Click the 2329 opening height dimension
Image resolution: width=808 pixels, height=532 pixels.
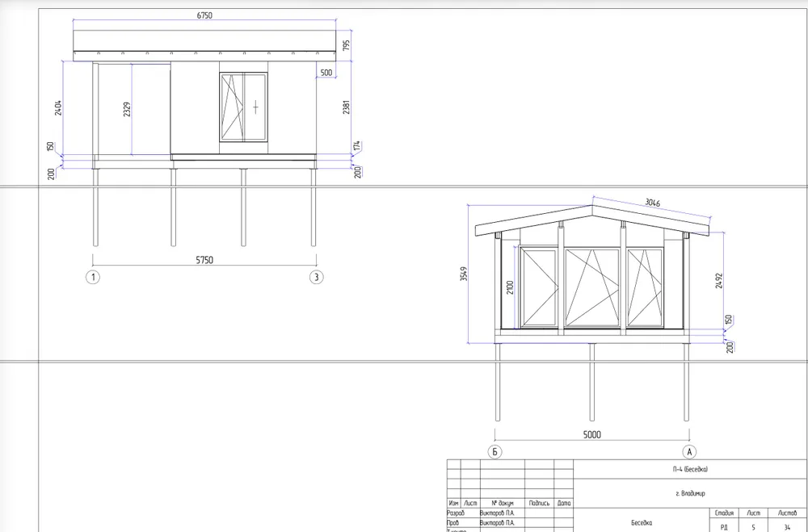coord(127,109)
